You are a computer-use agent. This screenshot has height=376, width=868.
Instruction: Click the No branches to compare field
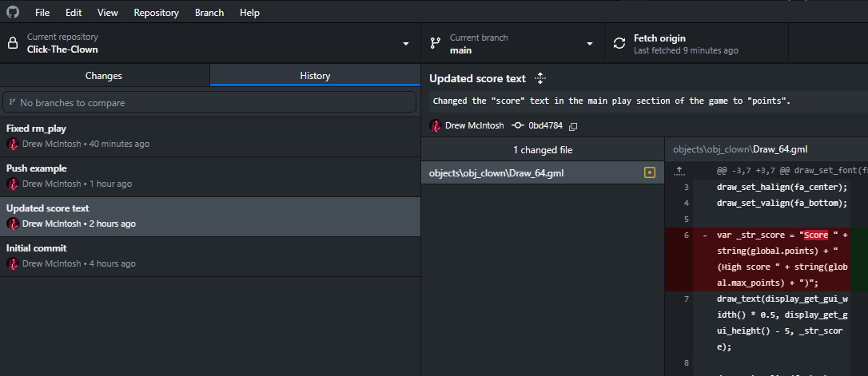[x=209, y=102]
